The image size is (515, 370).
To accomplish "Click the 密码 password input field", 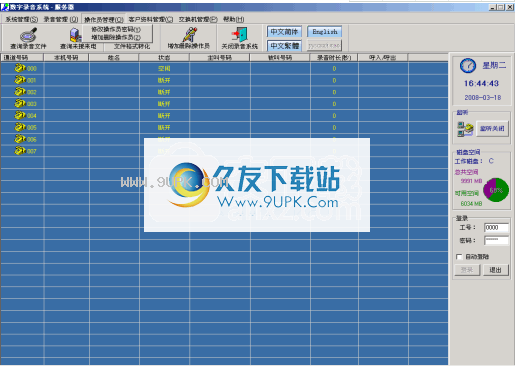I will [x=496, y=240].
